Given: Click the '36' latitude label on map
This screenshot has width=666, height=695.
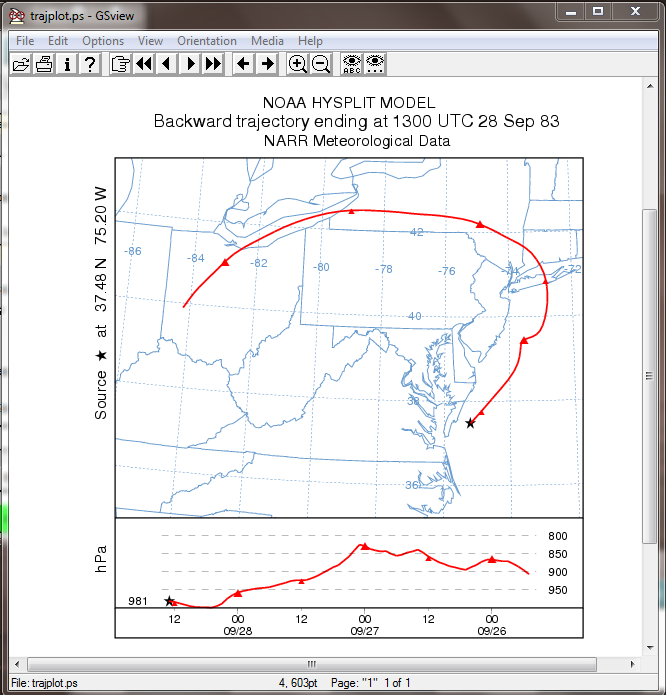Looking at the screenshot, I should point(412,485).
